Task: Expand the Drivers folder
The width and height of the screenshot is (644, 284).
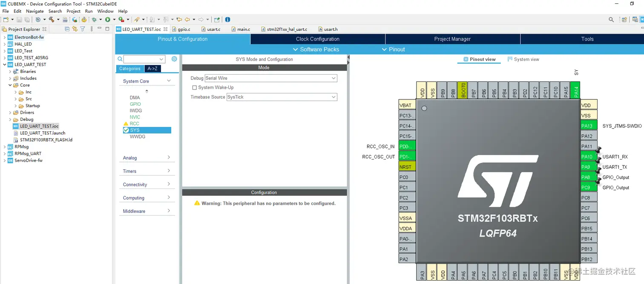Action: click(10, 113)
